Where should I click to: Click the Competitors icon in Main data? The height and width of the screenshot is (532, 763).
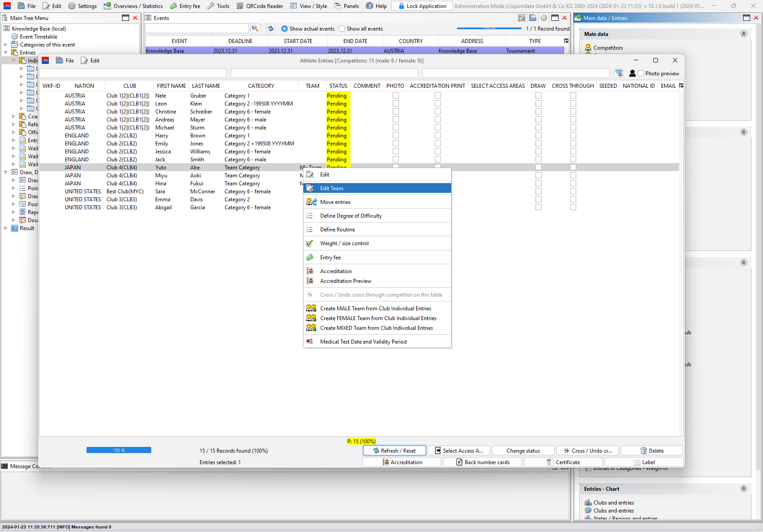coord(588,47)
